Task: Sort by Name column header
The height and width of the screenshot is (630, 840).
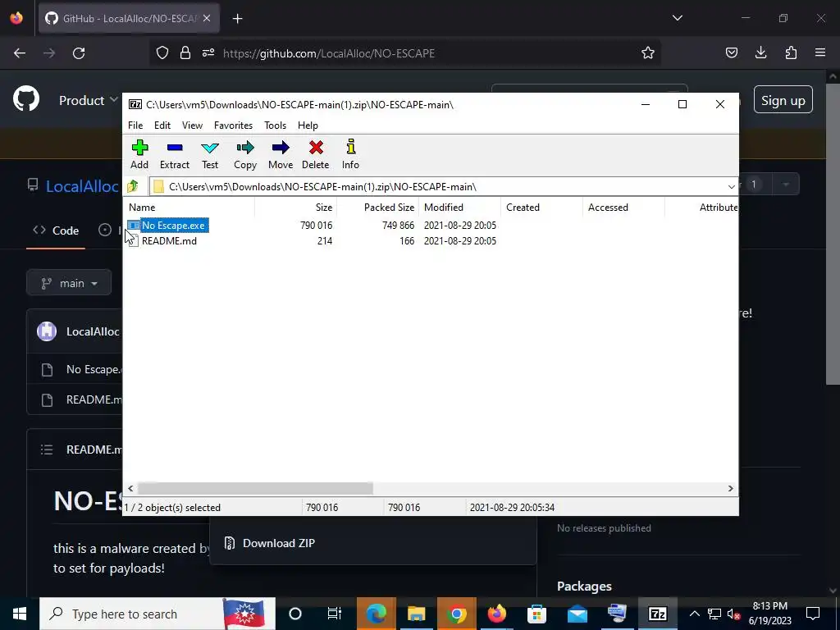Action: (190, 208)
